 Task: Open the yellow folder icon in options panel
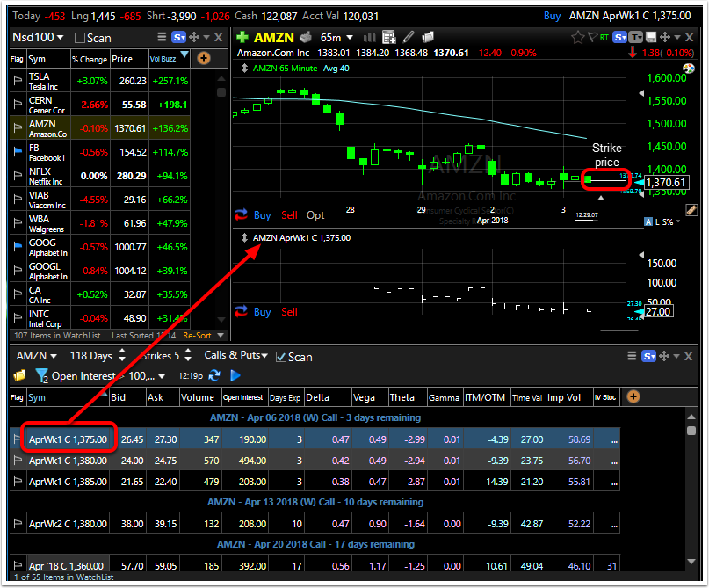[x=19, y=375]
